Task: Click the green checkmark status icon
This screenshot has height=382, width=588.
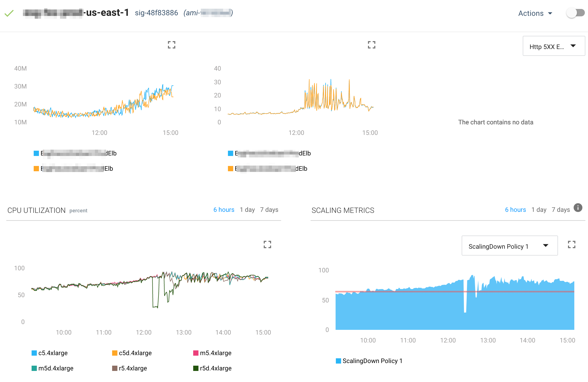Action: coord(9,13)
